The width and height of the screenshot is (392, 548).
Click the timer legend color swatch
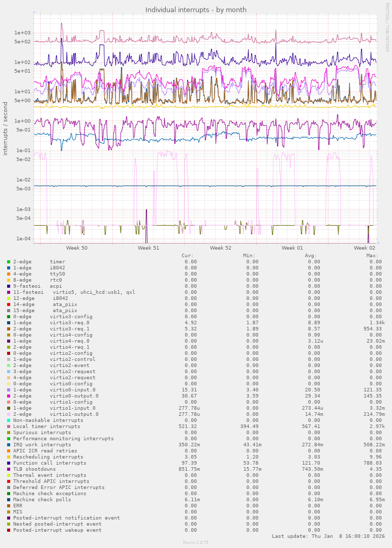pyautogui.click(x=9, y=262)
